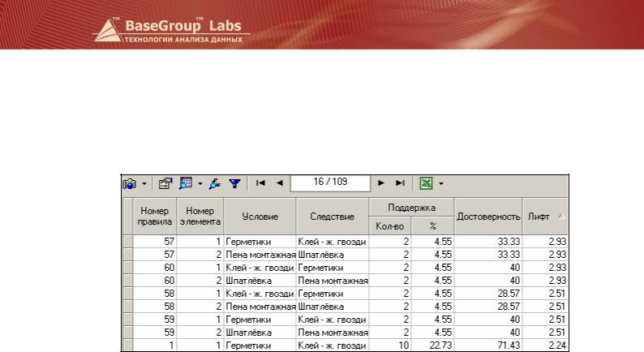Image resolution: width=644 pixels, height=352 pixels.
Task: Click the Лифт column header
Action: (545, 217)
